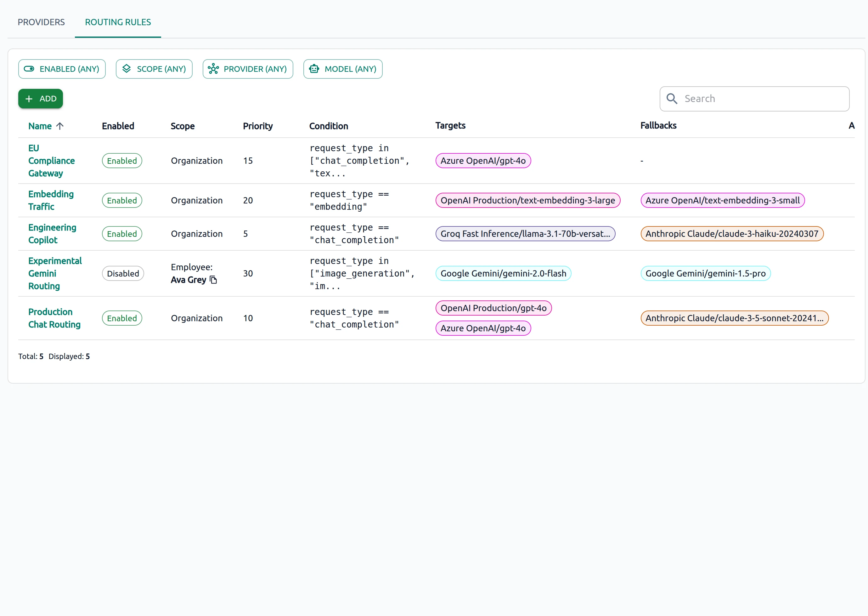Image resolution: width=868 pixels, height=616 pixels.
Task: Click the priority value 30
Action: 248,273
